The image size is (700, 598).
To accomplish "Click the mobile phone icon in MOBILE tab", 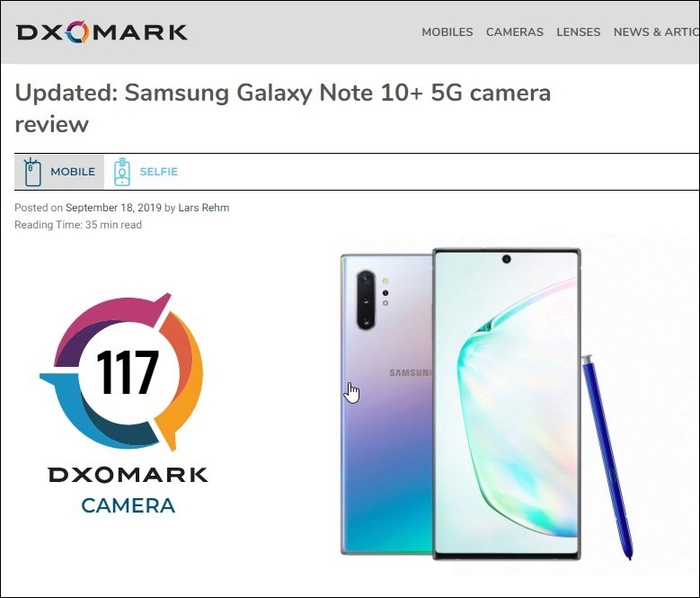I will coord(32,172).
